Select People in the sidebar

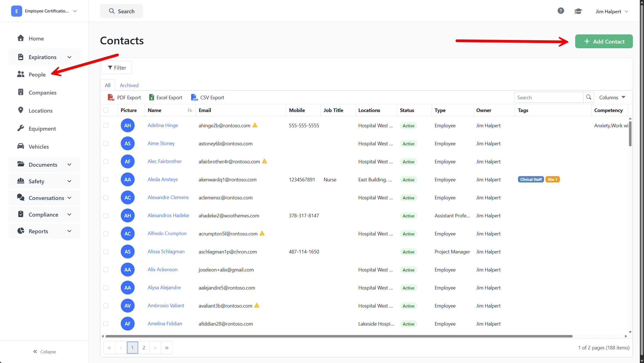tap(37, 75)
